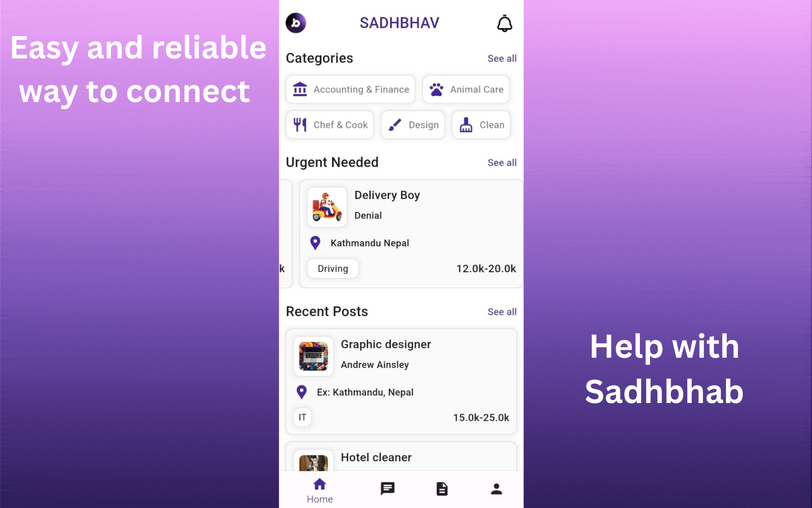Tap the Chef & Cook category icon

[x=299, y=124]
